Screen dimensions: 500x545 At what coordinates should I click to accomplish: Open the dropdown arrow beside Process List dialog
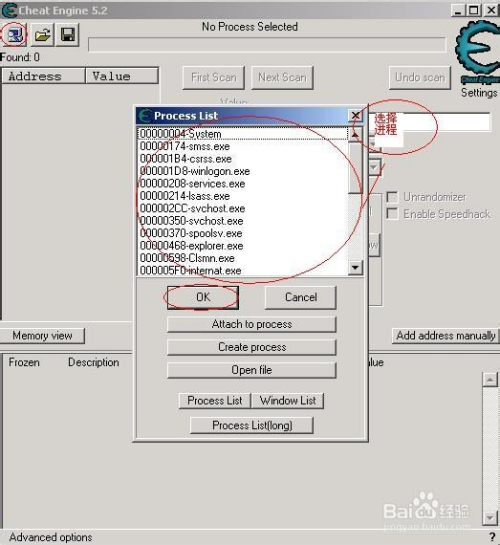[374, 168]
